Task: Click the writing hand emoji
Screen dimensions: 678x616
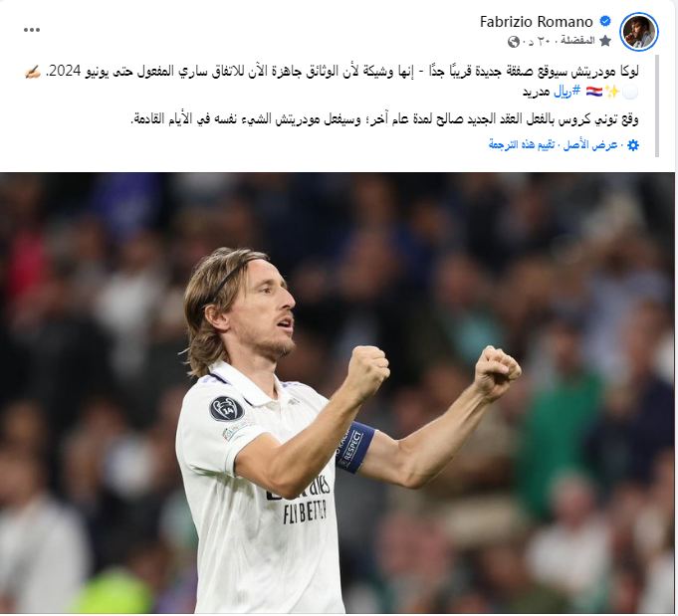Action: (33, 72)
